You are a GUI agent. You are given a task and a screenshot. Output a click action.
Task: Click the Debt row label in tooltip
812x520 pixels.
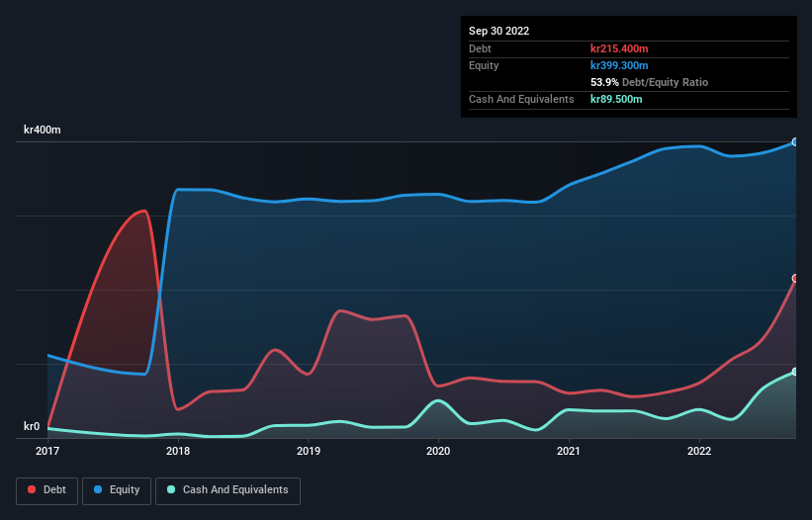pyautogui.click(x=480, y=48)
